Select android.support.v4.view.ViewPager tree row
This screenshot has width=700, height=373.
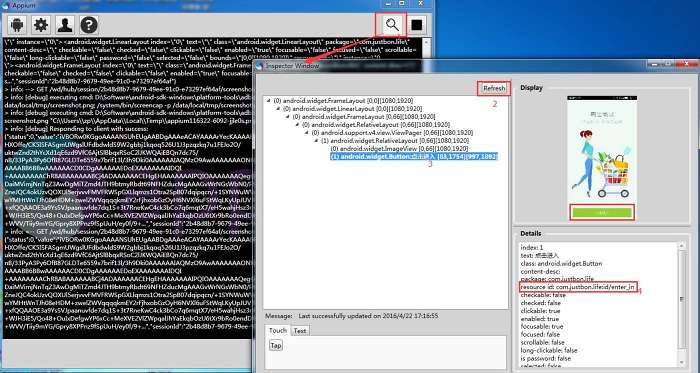click(x=392, y=133)
